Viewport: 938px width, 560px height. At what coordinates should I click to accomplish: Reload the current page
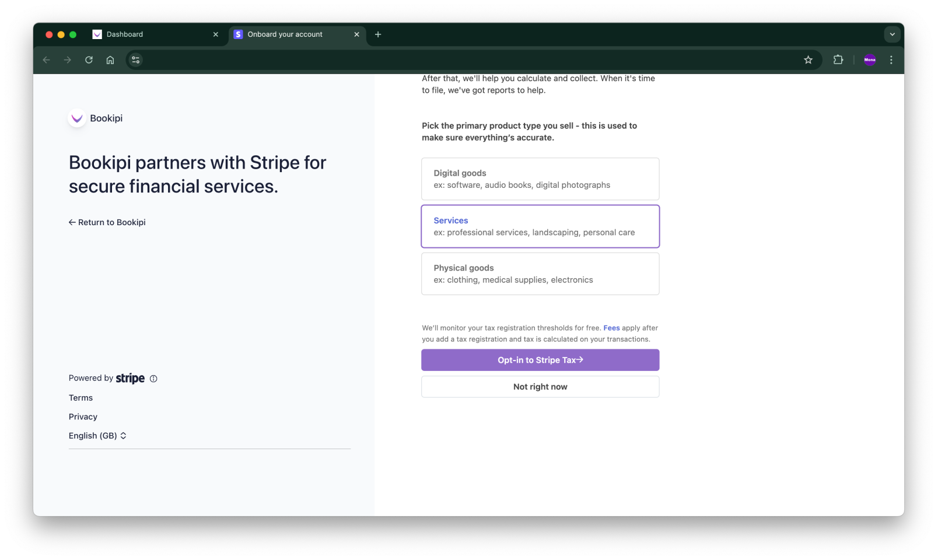(x=89, y=60)
